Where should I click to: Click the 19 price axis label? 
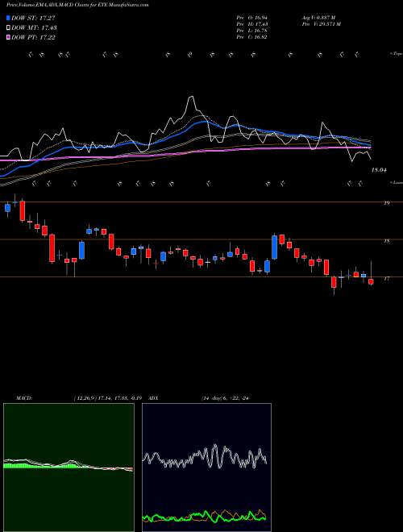386,203
